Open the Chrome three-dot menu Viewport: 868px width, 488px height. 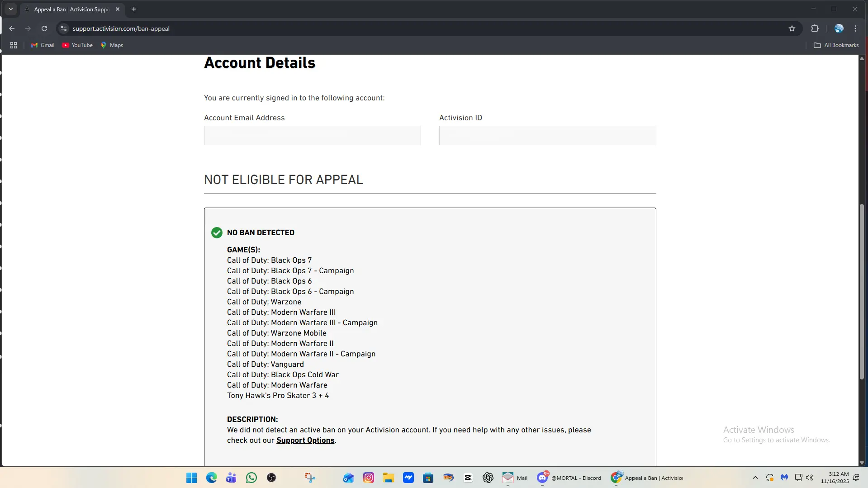pos(855,28)
